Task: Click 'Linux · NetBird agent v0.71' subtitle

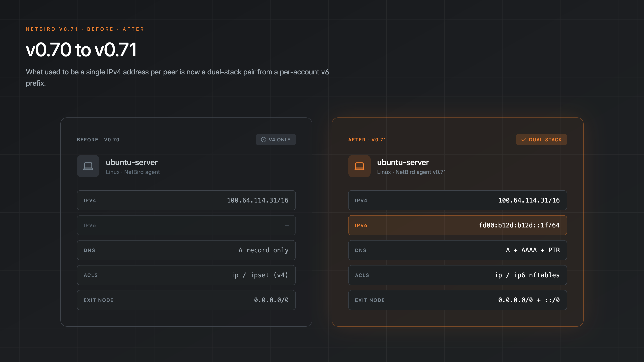Action: pos(412,172)
